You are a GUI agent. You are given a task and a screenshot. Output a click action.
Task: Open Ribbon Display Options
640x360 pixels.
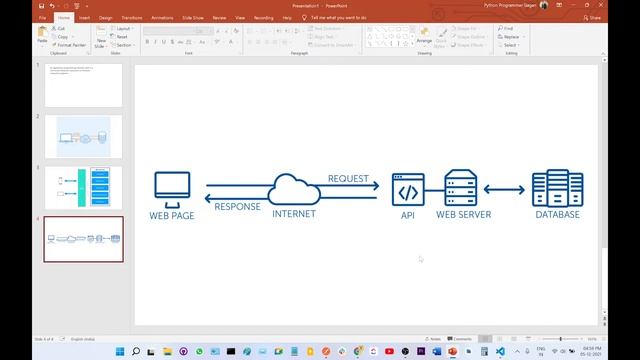(559, 5)
